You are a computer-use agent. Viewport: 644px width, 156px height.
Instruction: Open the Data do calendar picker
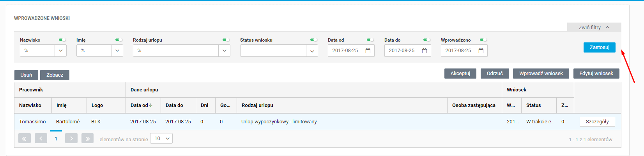point(425,51)
